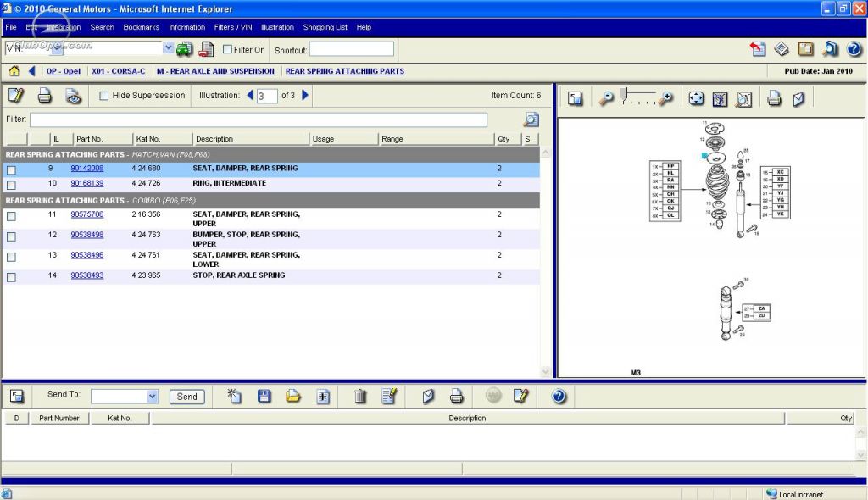
Task: Click the add item plus icon in shopping list
Action: pos(323,397)
